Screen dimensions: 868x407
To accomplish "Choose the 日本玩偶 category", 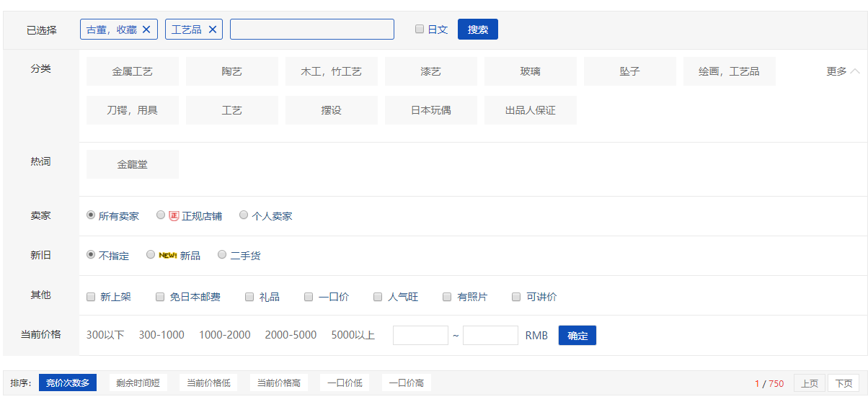I will pyautogui.click(x=431, y=110).
